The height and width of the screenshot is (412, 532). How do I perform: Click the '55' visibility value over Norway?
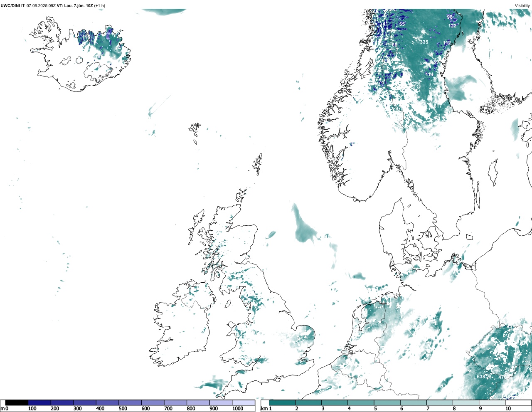[x=402, y=24]
